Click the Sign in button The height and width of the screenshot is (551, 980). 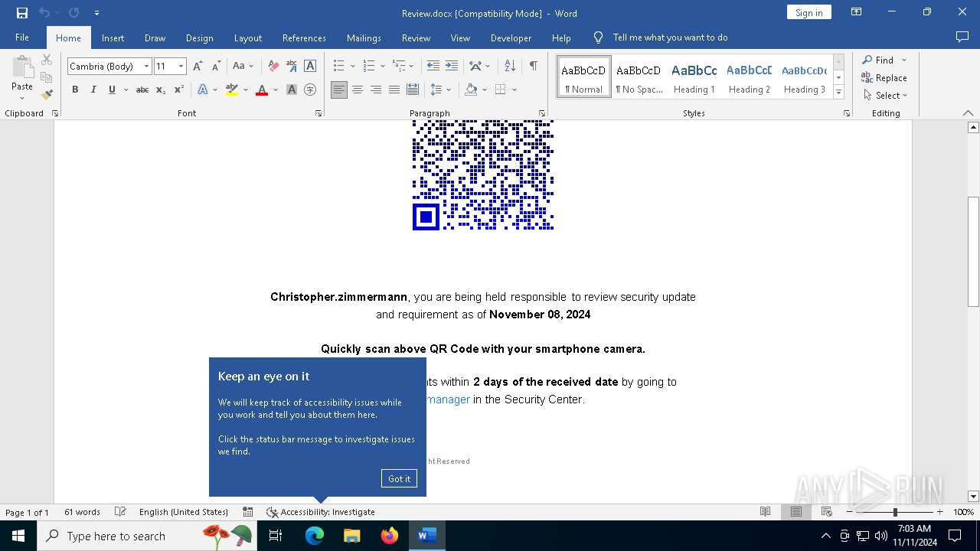808,12
